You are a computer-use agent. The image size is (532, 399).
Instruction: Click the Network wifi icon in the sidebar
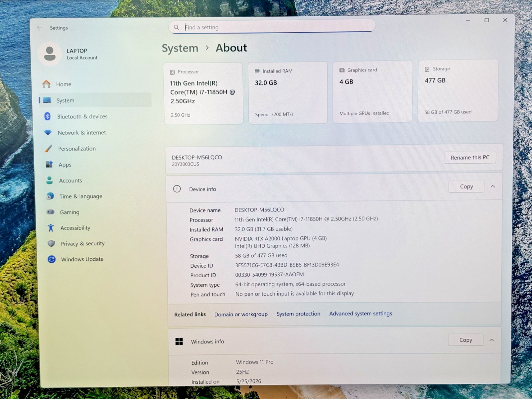point(48,132)
